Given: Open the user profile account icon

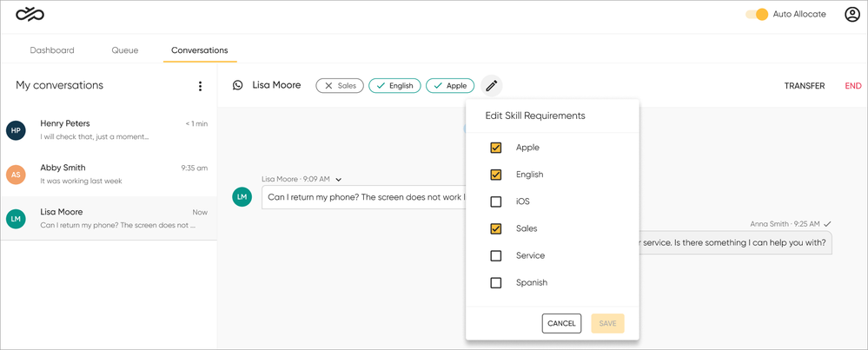Looking at the screenshot, I should tap(851, 14).
